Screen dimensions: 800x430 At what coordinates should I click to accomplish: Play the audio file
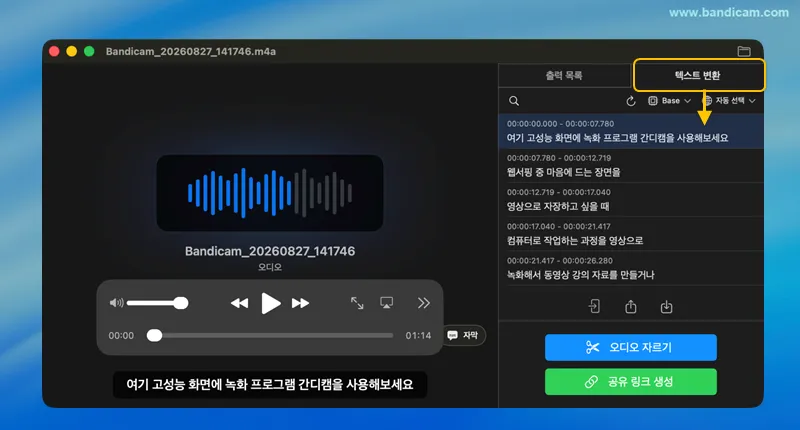pos(270,303)
